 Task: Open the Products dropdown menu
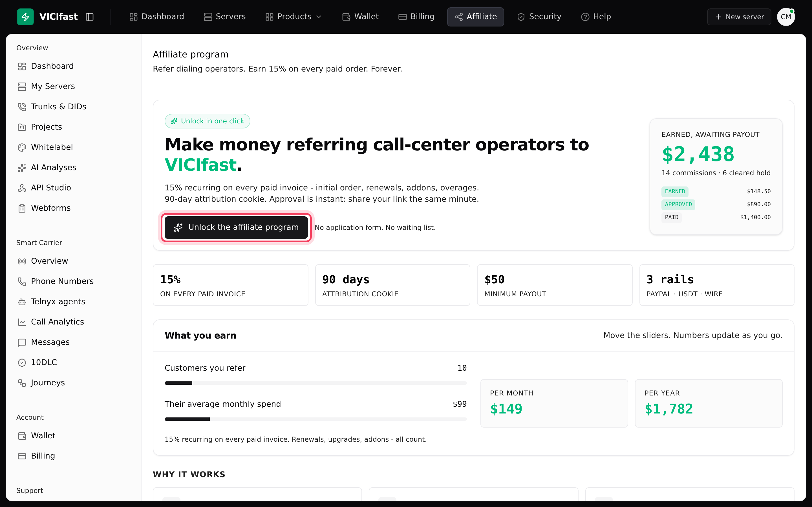294,17
